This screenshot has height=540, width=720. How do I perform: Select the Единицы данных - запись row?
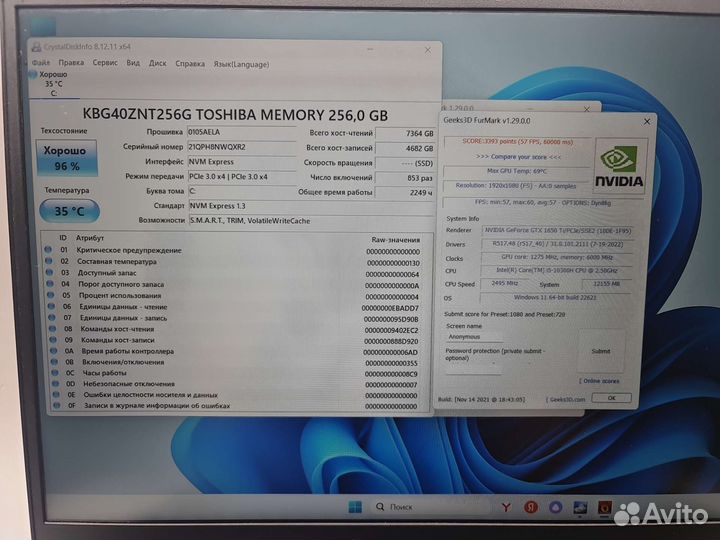235,318
